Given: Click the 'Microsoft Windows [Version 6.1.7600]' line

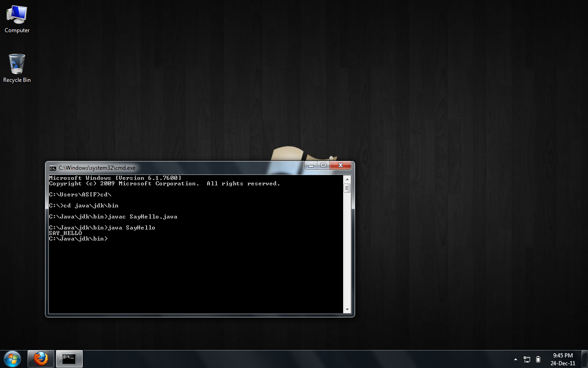Looking at the screenshot, I should [x=115, y=178].
